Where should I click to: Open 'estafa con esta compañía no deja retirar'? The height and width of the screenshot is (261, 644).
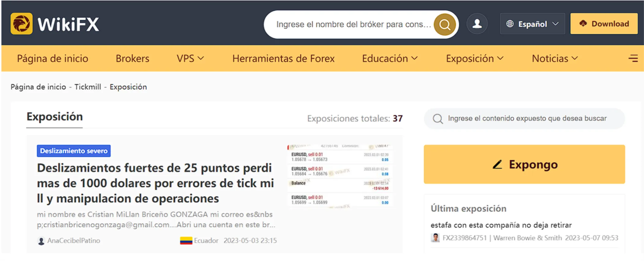coord(501,225)
